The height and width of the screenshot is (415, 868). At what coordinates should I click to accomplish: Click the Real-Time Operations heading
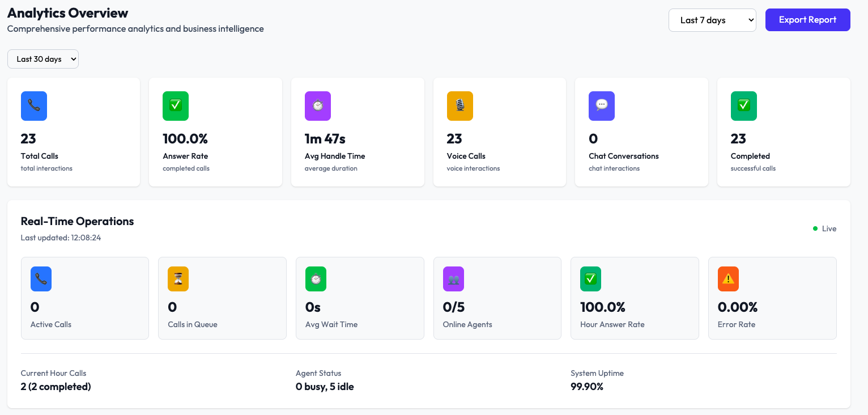coord(78,221)
